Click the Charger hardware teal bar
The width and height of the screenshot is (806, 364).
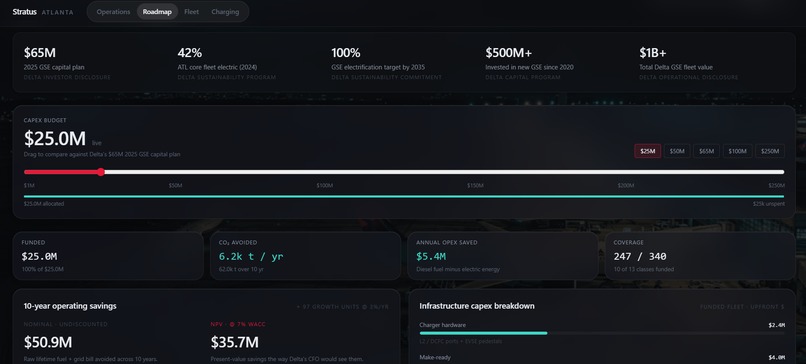tap(483, 333)
